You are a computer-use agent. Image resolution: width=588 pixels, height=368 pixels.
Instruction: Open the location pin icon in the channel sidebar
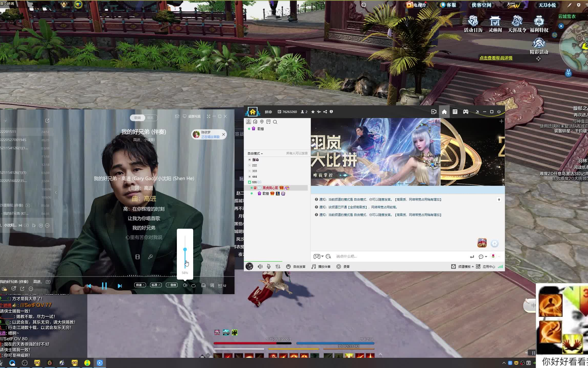click(x=262, y=122)
